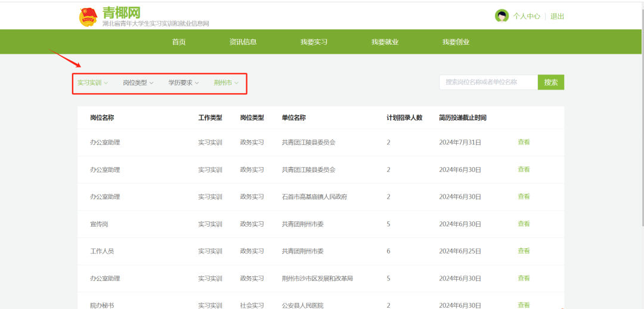Click the 青椰网 logo emblem
Screen dimensions: 644x309
pos(88,17)
